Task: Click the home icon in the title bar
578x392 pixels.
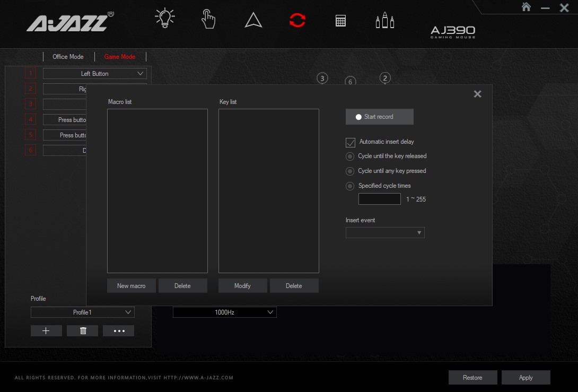Action: coord(527,7)
